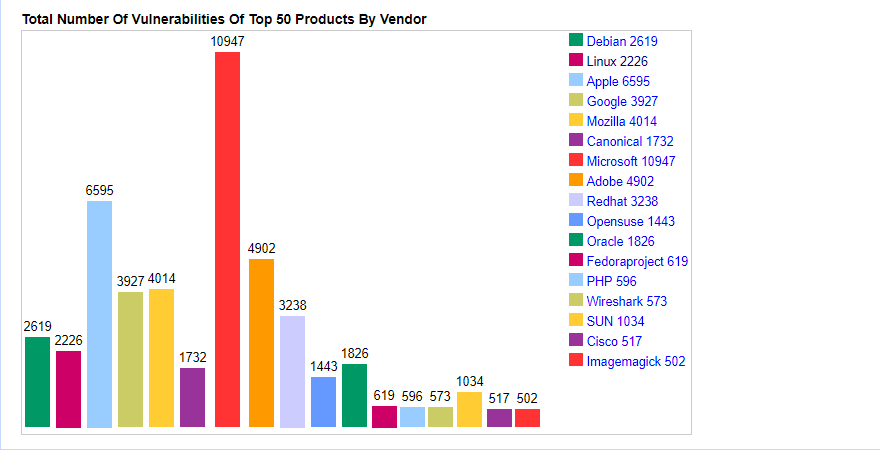Image resolution: width=880 pixels, height=450 pixels.
Task: Click the lavender bar labeled 3238
Action: [292, 371]
